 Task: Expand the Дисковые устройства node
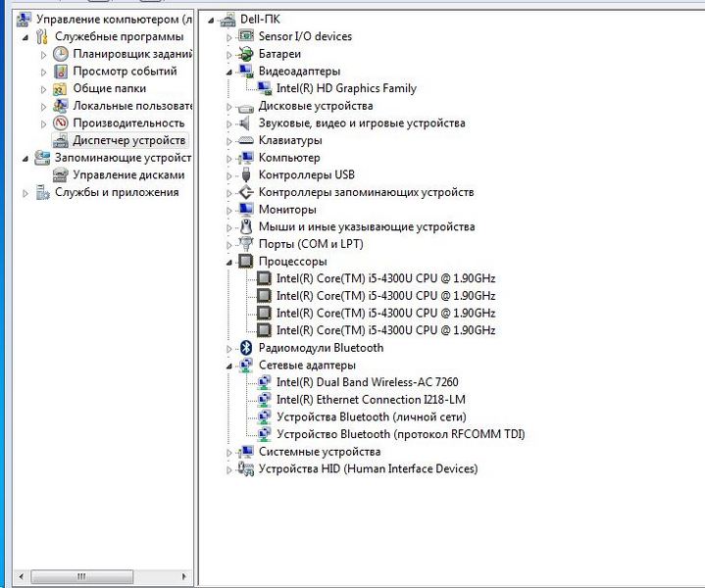point(229,106)
